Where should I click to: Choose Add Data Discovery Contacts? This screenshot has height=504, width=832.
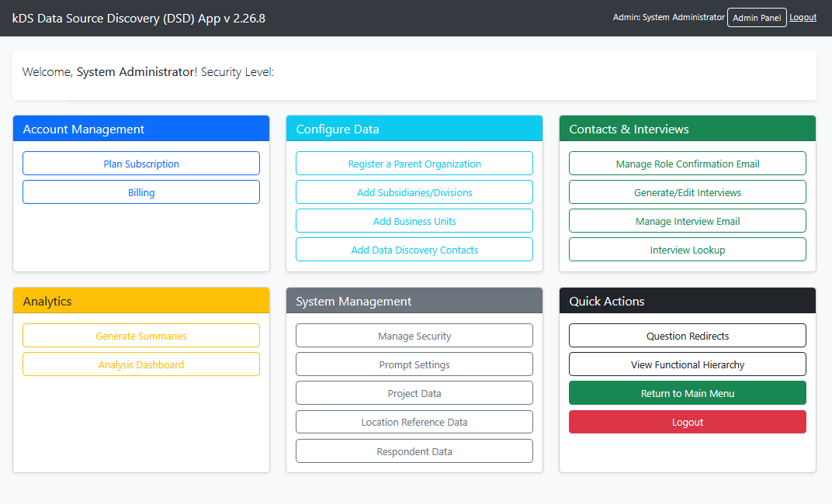tap(414, 250)
